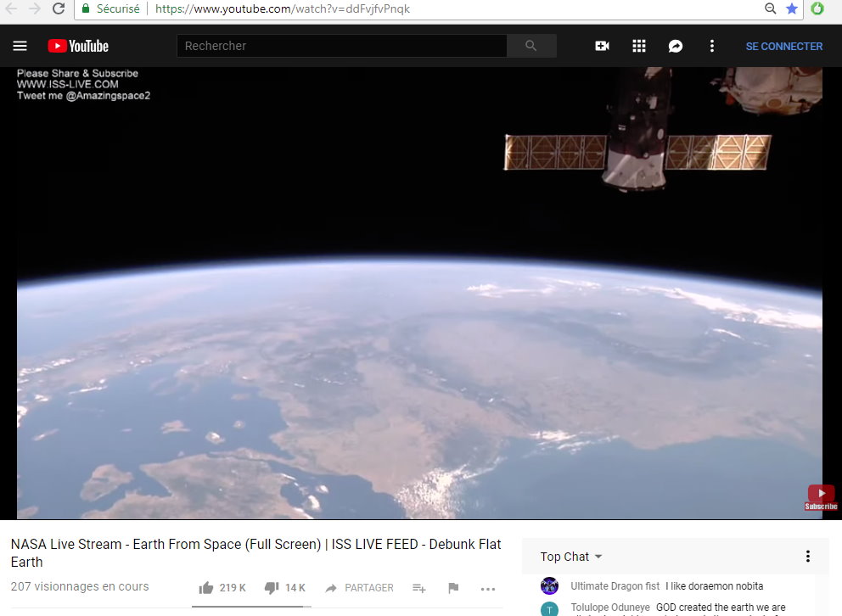842x616 pixels.
Task: Click Ultimate Dragon fist username in chat
Action: tap(615, 586)
